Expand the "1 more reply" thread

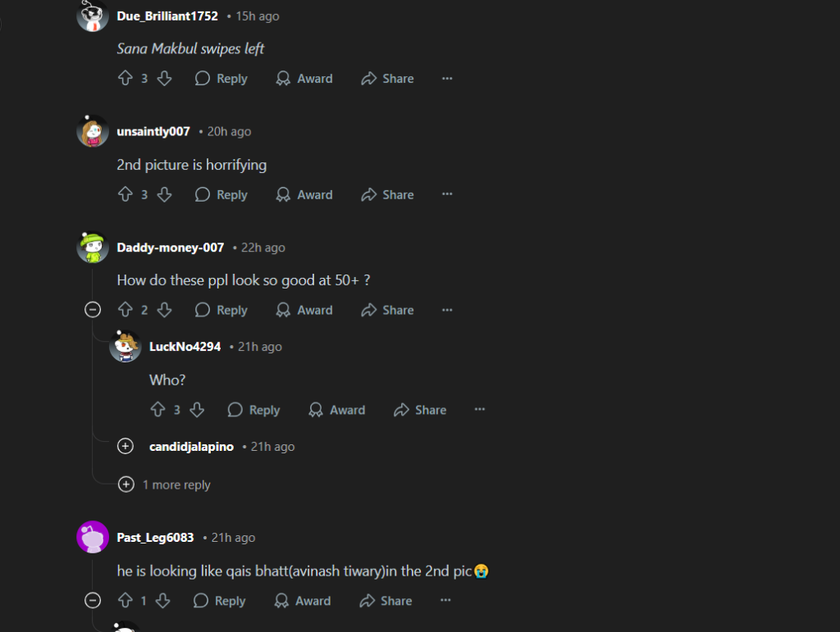[x=126, y=484]
